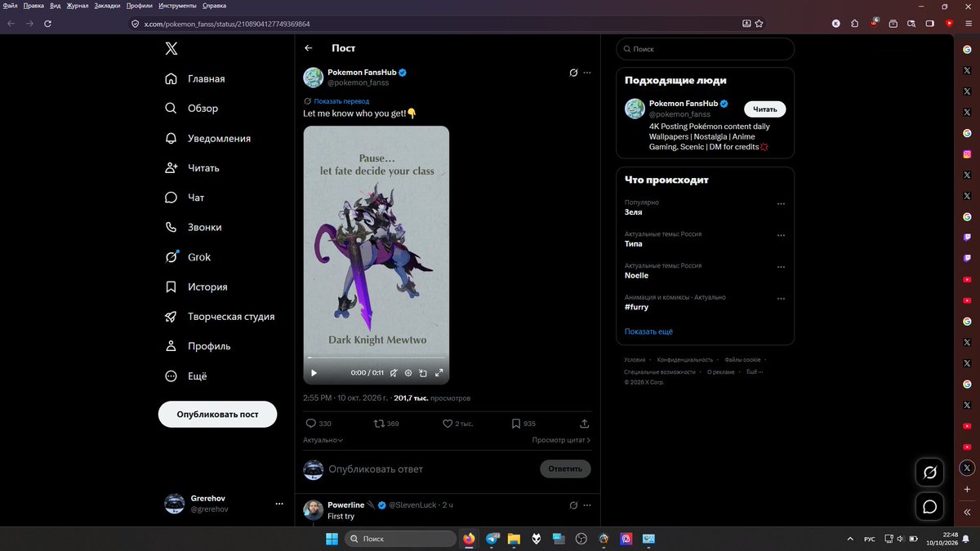Open options for trend Зеля

coord(781,204)
